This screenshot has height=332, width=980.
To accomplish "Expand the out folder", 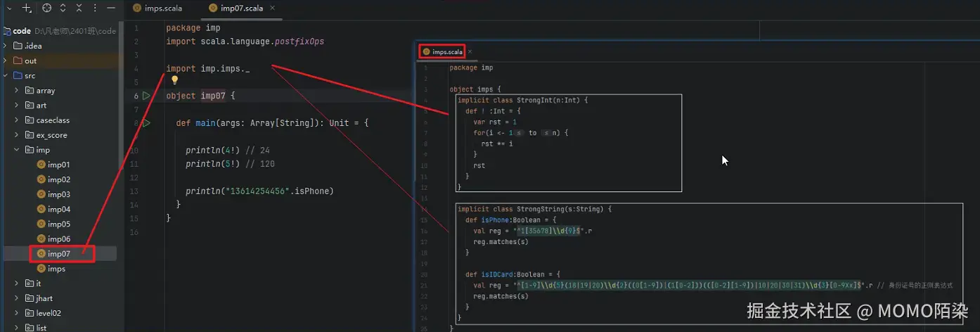I will coord(6,60).
